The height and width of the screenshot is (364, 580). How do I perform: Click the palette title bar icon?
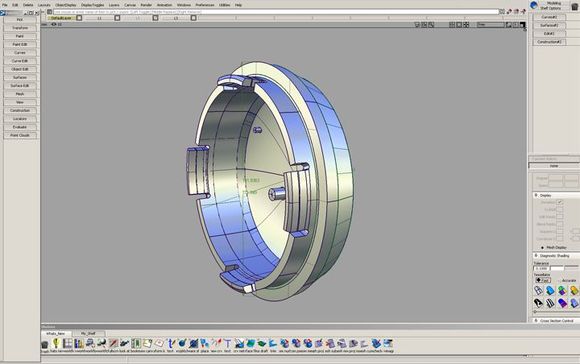click(x=2, y=13)
